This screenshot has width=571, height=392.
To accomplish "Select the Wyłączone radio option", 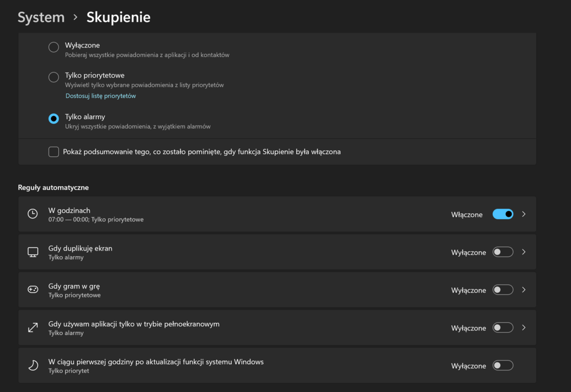I will pyautogui.click(x=54, y=47).
